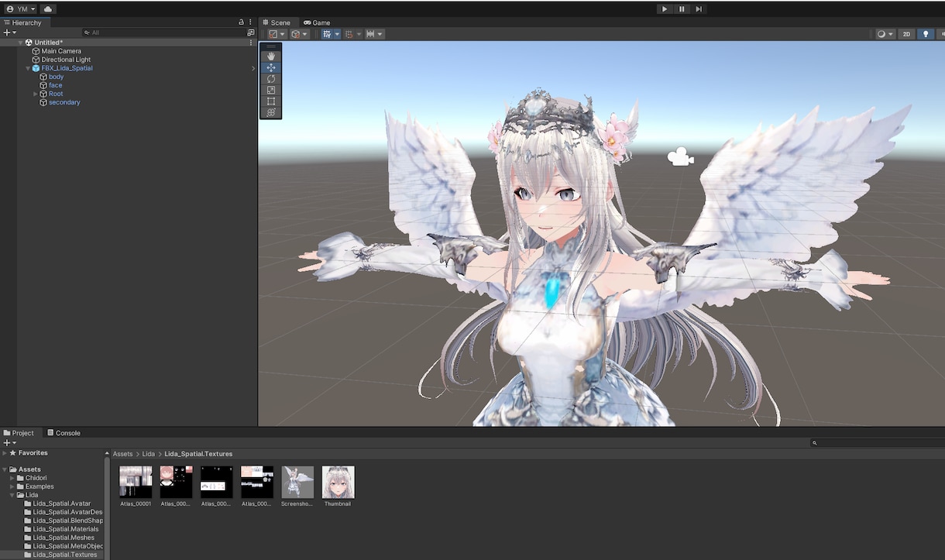This screenshot has height=560, width=945.
Task: Click the Project search field
Action: pyautogui.click(x=879, y=443)
